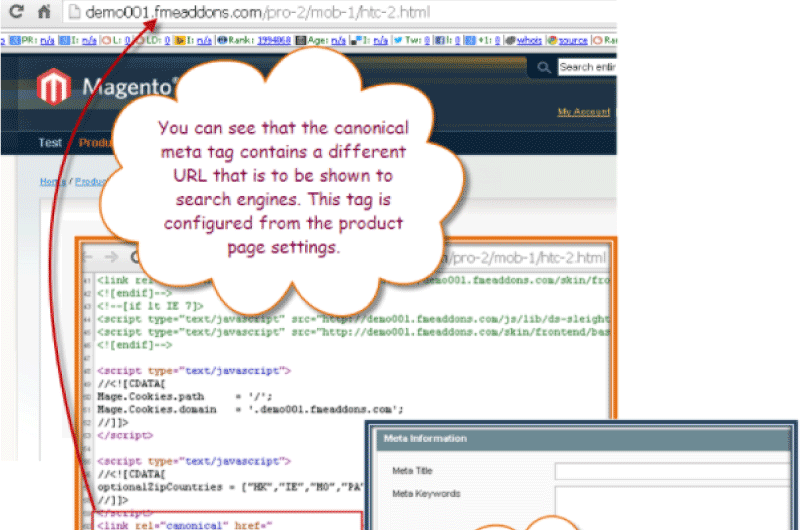Open the My Account link
800x530 pixels.
tap(583, 112)
